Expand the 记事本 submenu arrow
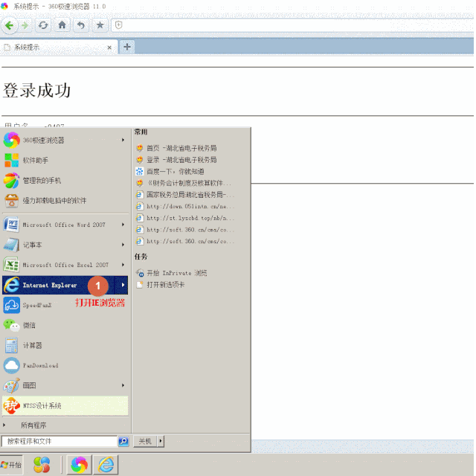476x476 pixels. 123,245
